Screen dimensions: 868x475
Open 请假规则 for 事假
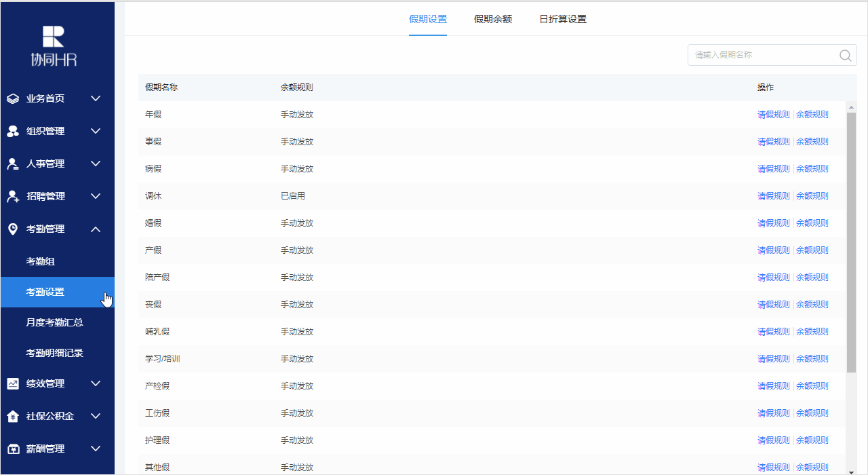[774, 142]
